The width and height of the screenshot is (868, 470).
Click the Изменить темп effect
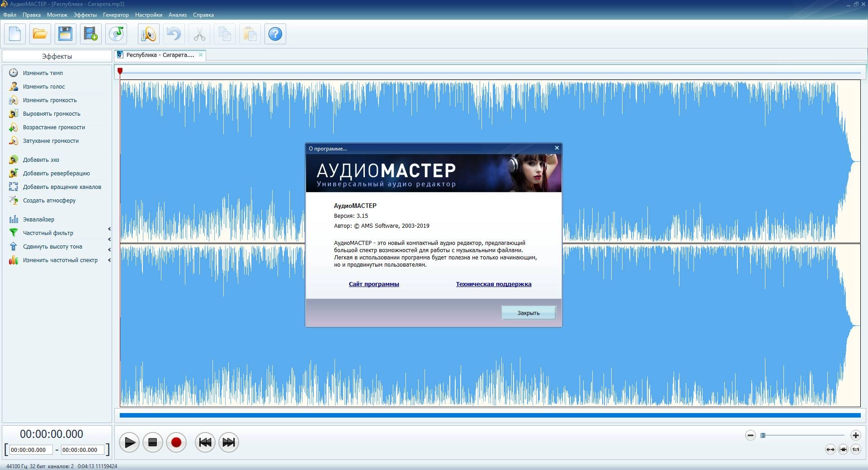point(43,73)
